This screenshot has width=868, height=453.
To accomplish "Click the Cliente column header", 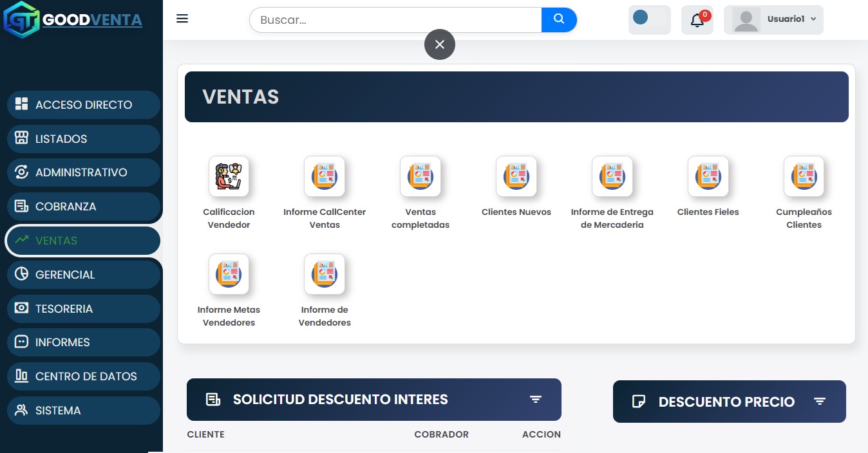I will coord(206,434).
